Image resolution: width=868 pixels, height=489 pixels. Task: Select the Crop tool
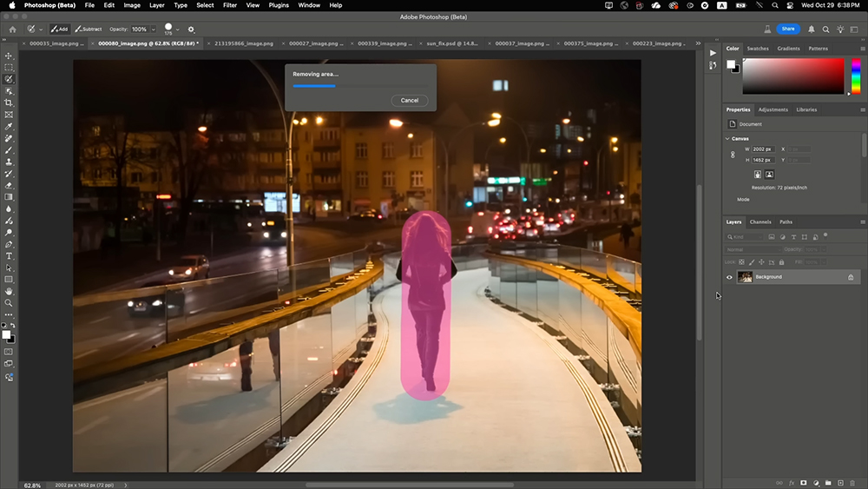[9, 102]
